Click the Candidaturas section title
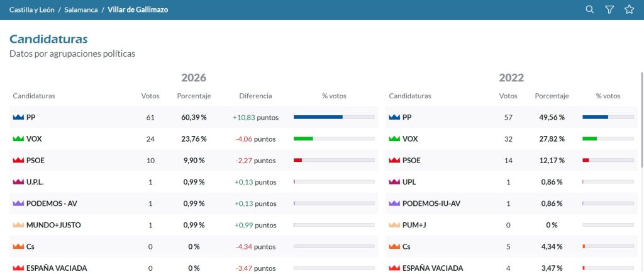The width and height of the screenshot is (644, 274). pyautogui.click(x=48, y=39)
